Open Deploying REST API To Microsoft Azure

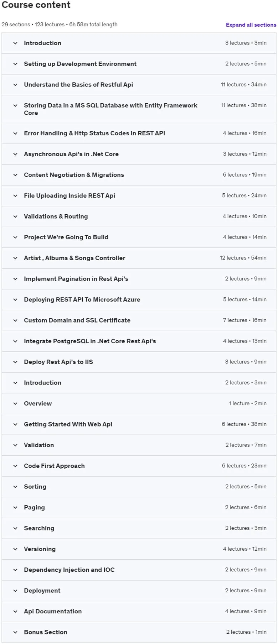click(x=139, y=300)
